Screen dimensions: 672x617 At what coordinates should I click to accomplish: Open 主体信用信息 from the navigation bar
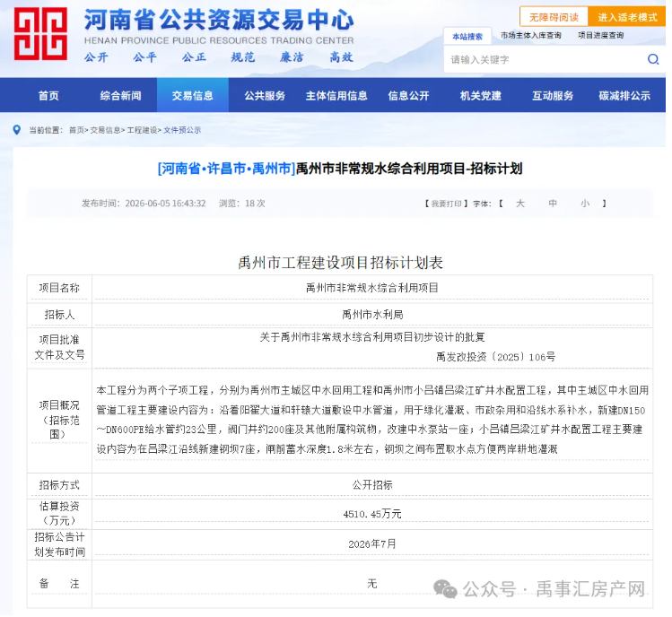tap(336, 96)
